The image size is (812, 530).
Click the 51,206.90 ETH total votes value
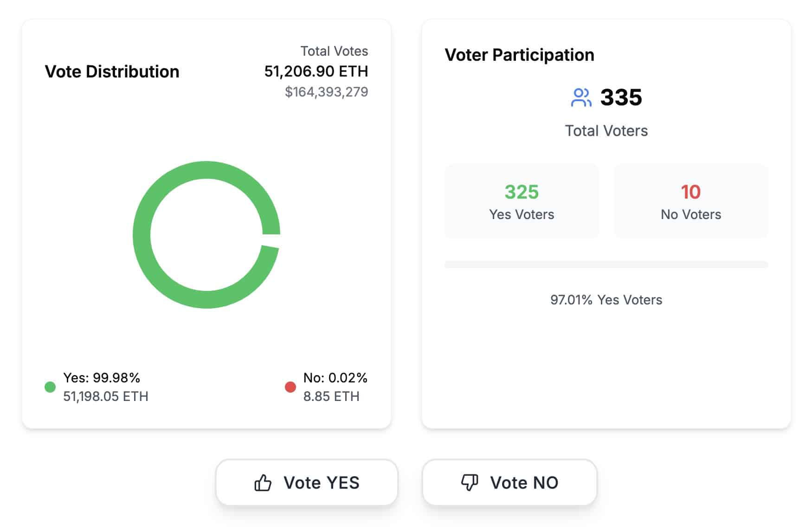click(x=316, y=71)
